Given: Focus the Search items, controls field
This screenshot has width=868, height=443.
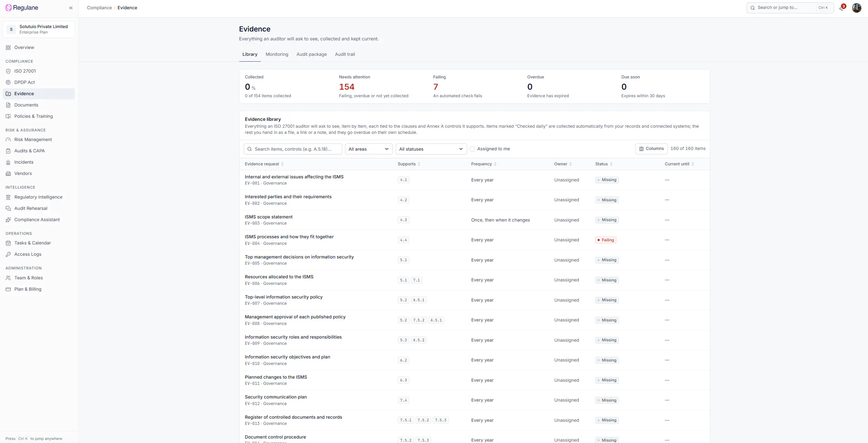Looking at the screenshot, I should pyautogui.click(x=293, y=149).
